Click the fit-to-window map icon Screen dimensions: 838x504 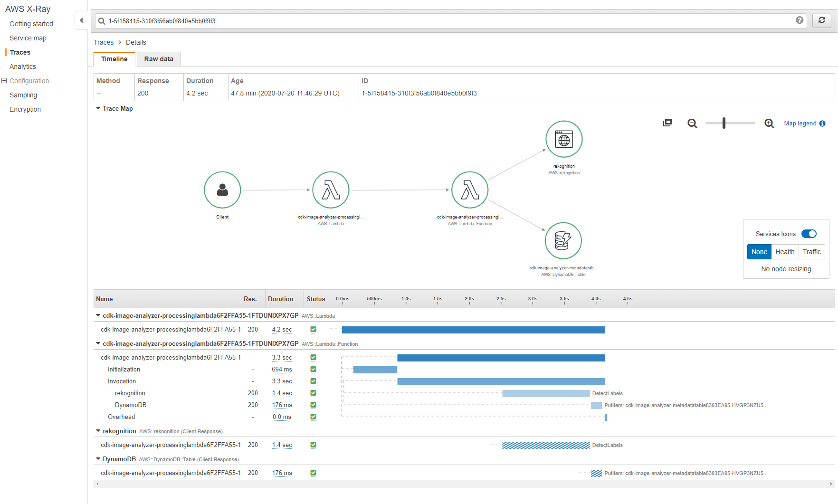pos(667,123)
